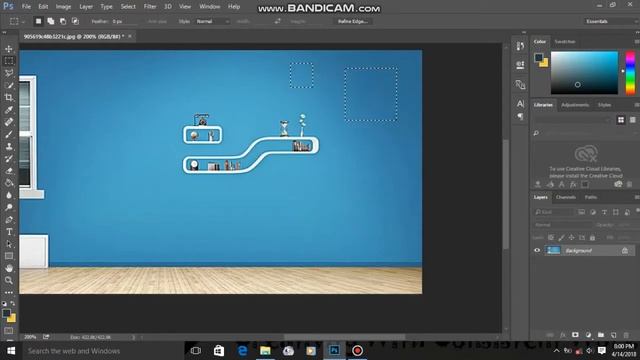Open the Select menu

pyautogui.click(x=128, y=7)
